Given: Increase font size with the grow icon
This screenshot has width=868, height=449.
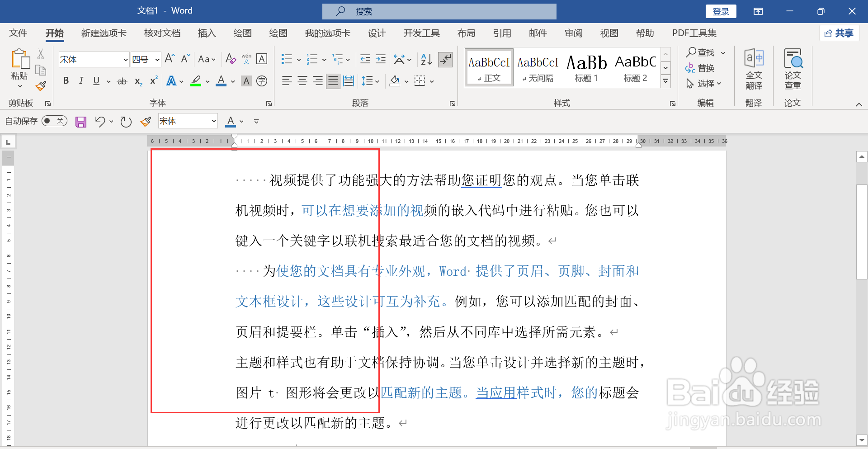Looking at the screenshot, I should 170,59.
